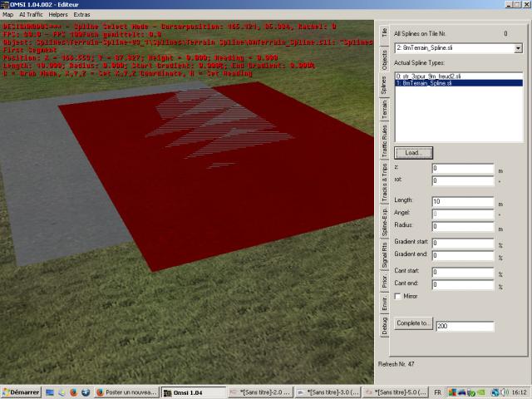Click the rot value input field
The width and height of the screenshot is (532, 399).
coord(463,181)
